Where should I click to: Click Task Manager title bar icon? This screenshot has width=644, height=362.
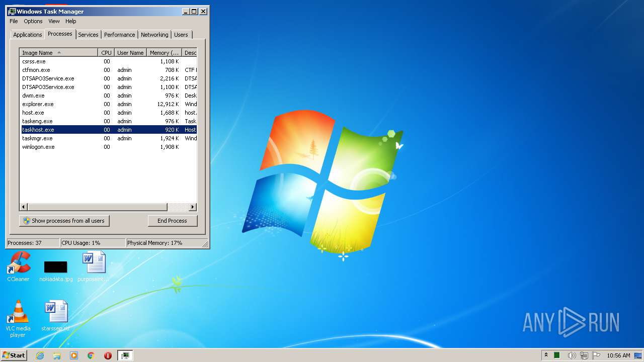point(12,11)
